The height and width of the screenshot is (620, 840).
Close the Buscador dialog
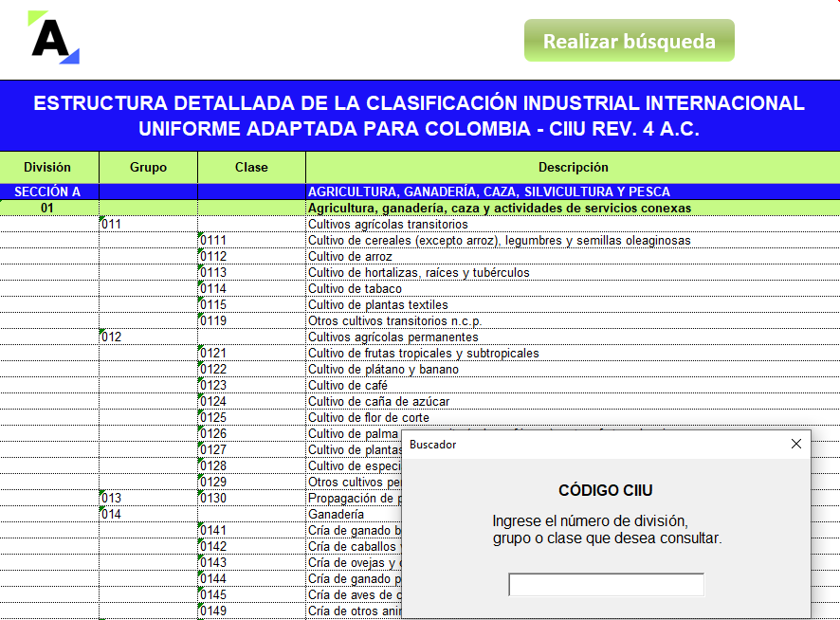tap(796, 444)
